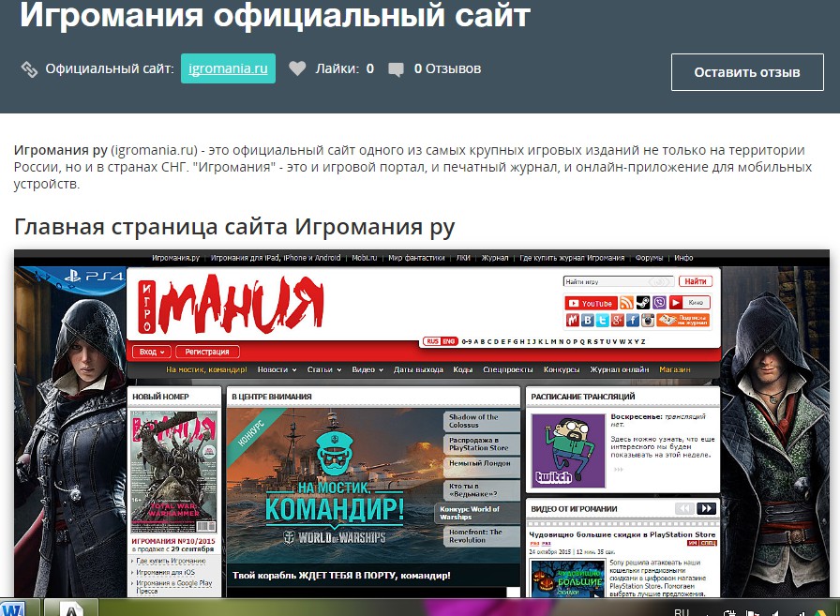Click the Найти игру search field

click(619, 282)
